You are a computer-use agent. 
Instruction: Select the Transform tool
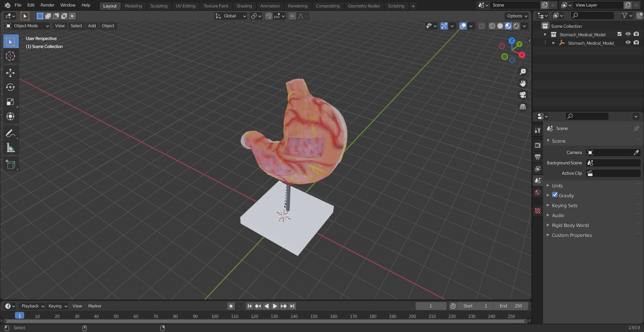[x=10, y=116]
